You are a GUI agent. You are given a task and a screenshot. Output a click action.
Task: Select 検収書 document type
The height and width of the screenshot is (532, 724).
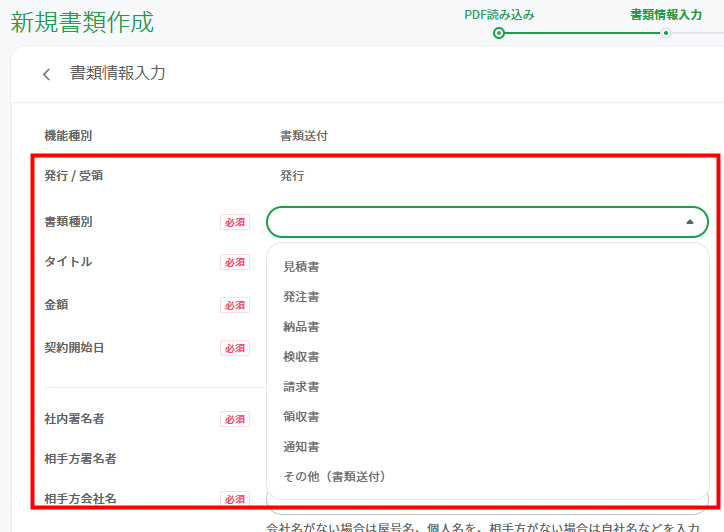[x=301, y=357]
